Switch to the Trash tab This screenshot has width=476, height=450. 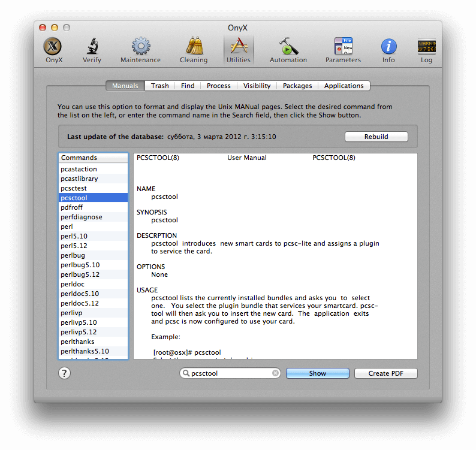click(x=160, y=86)
